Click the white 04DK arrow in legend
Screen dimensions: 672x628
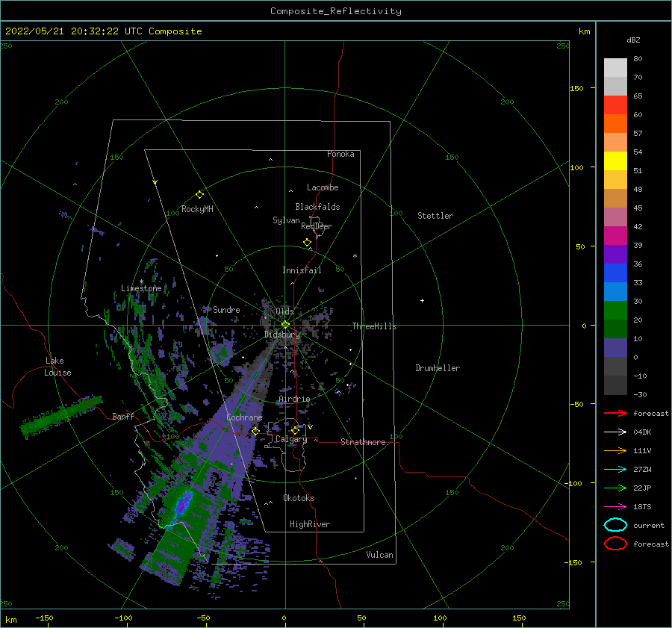click(x=615, y=432)
